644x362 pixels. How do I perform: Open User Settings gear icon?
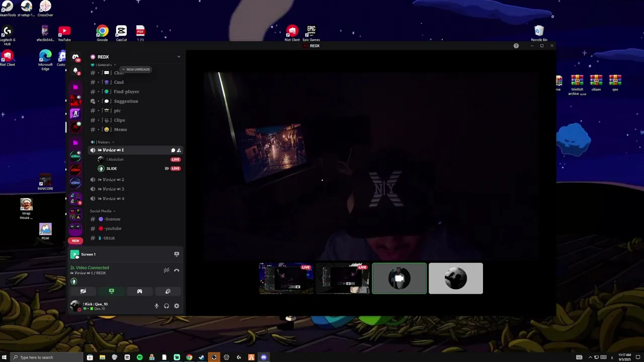click(x=177, y=306)
